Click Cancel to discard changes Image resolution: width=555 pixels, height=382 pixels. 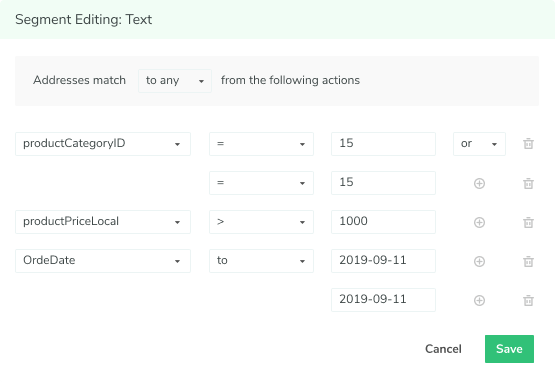[x=443, y=349]
